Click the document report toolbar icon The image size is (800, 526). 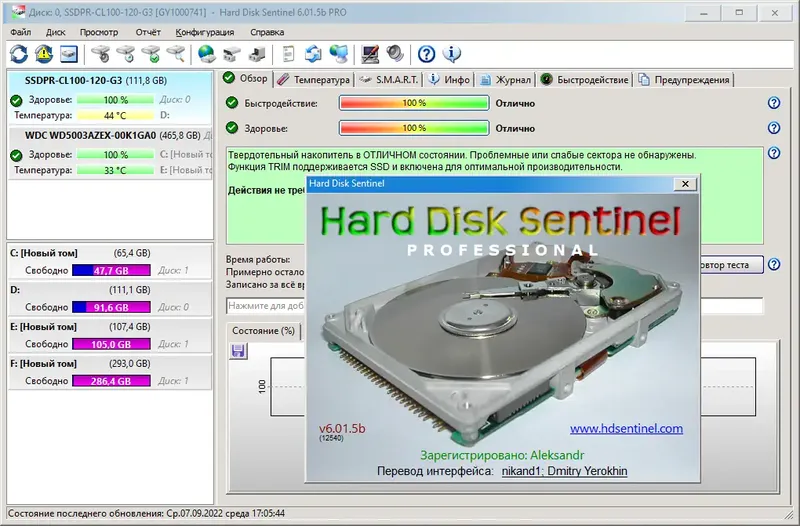[288, 54]
